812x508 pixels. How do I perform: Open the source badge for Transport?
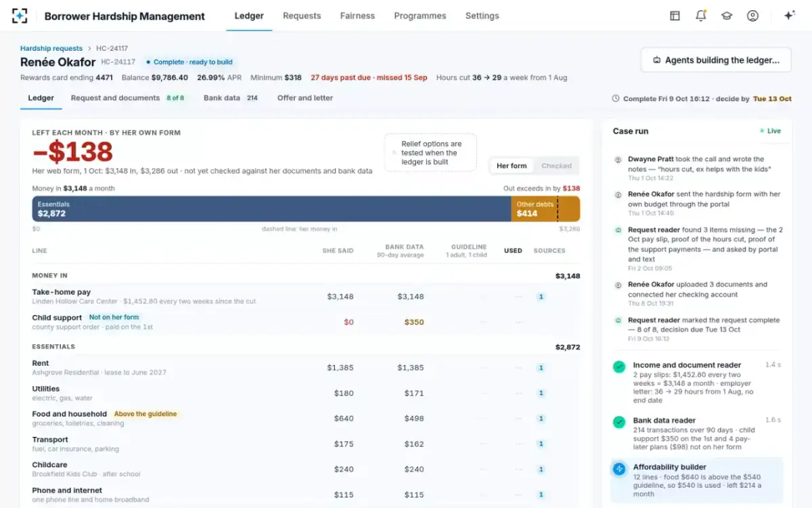pos(541,444)
